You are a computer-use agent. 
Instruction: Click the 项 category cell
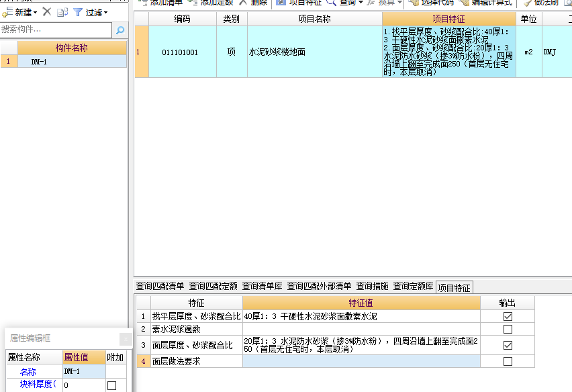point(232,52)
